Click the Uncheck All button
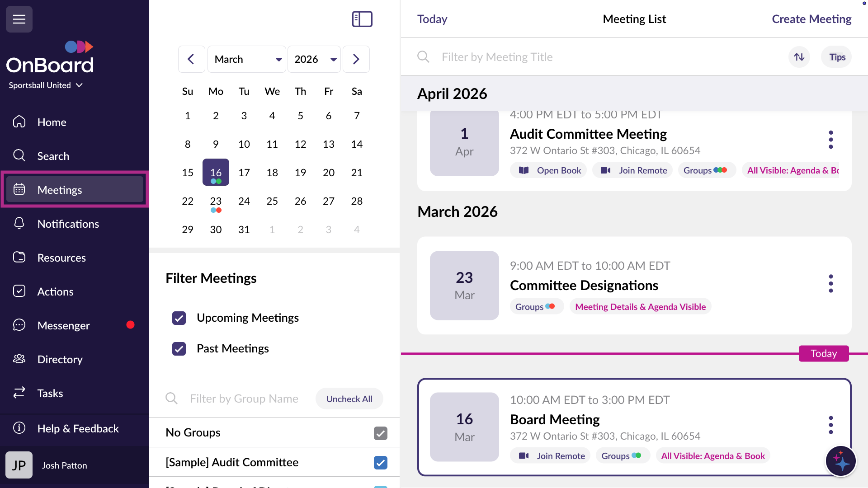Viewport: 868px width, 488px height. [349, 399]
